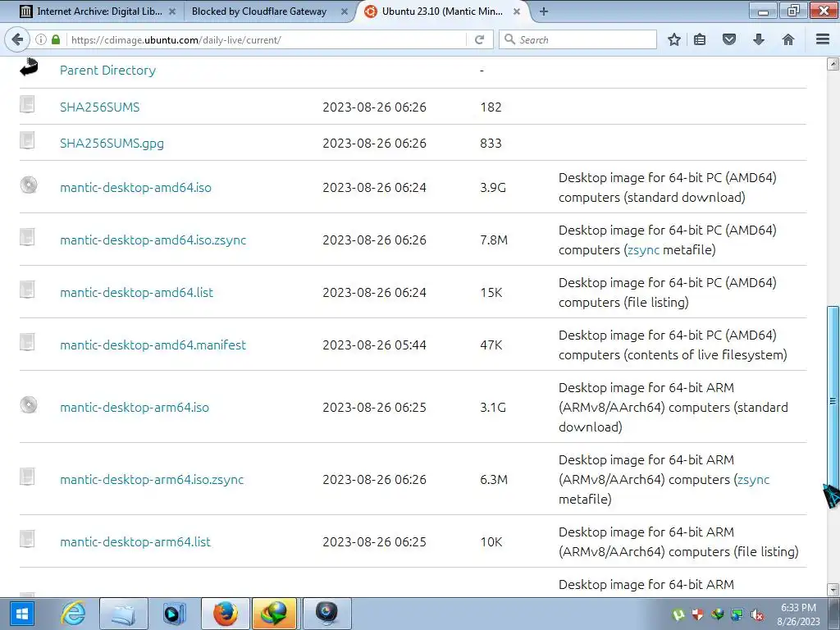The image size is (840, 630).
Task: Open mantic-desktop-amd64.manifest link
Action: click(x=153, y=345)
